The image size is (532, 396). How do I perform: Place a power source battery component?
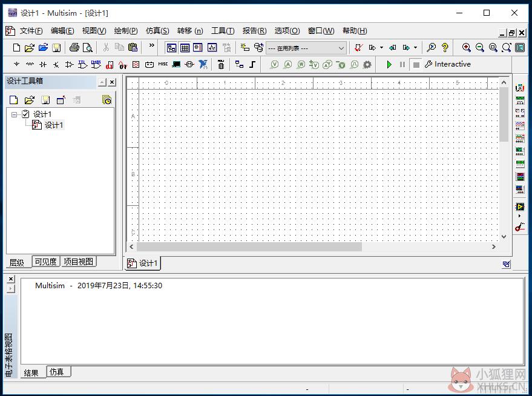tap(149, 64)
